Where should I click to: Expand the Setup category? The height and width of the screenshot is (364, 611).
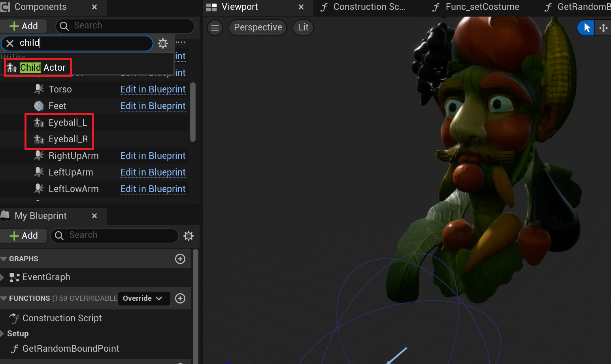(2, 334)
